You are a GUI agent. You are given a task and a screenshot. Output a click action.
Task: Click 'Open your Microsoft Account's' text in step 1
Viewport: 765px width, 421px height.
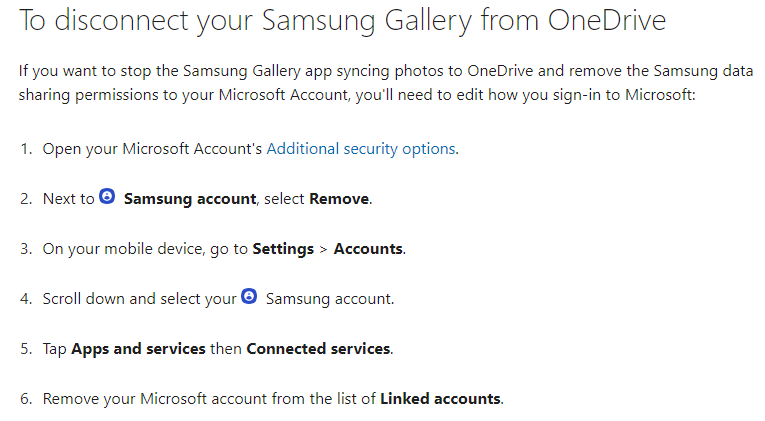(152, 148)
